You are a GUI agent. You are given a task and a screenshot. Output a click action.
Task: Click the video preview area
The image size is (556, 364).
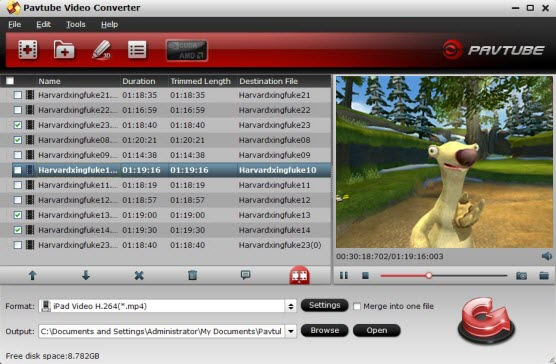pyautogui.click(x=444, y=162)
